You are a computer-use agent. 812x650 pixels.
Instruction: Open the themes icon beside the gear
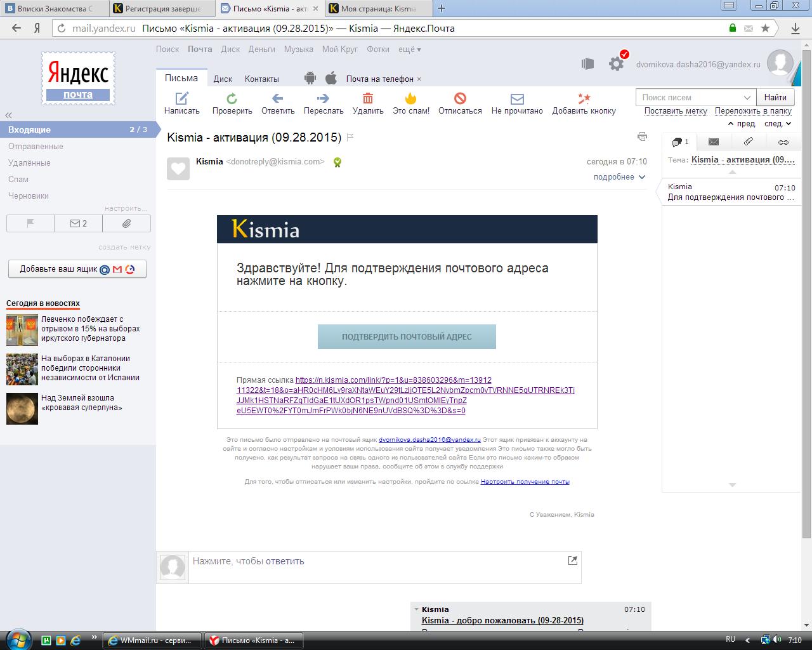(587, 63)
